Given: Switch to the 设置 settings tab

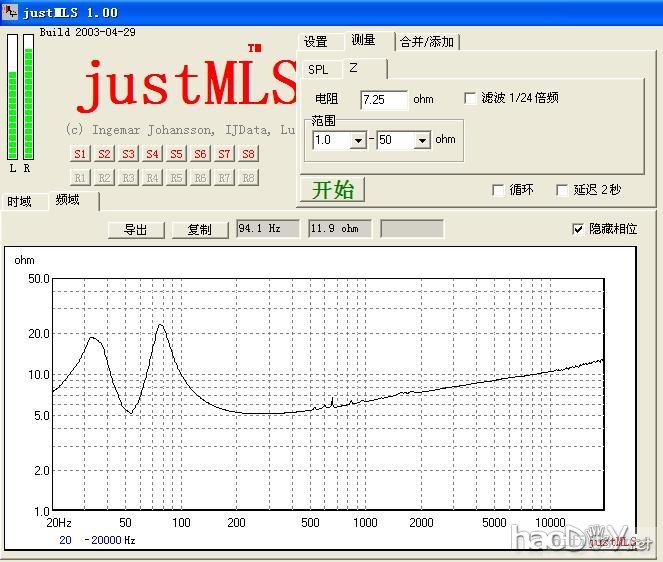Looking at the screenshot, I should pos(316,42).
